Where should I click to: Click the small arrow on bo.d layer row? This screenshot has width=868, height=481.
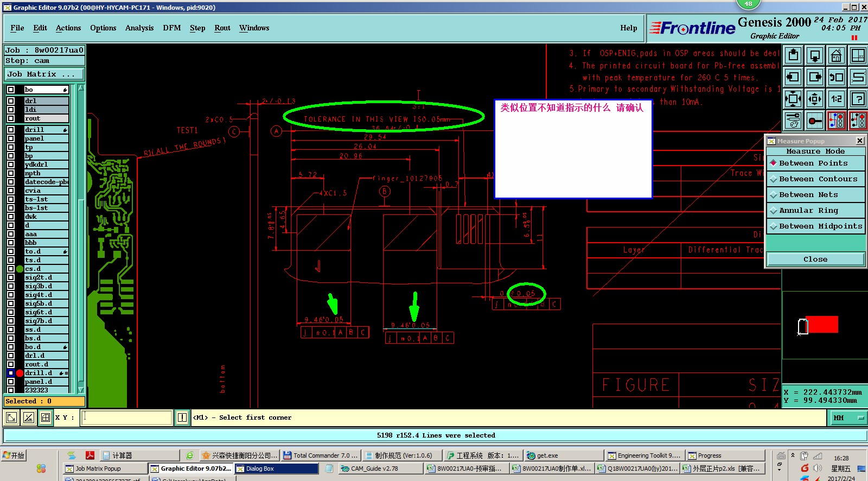coord(65,347)
